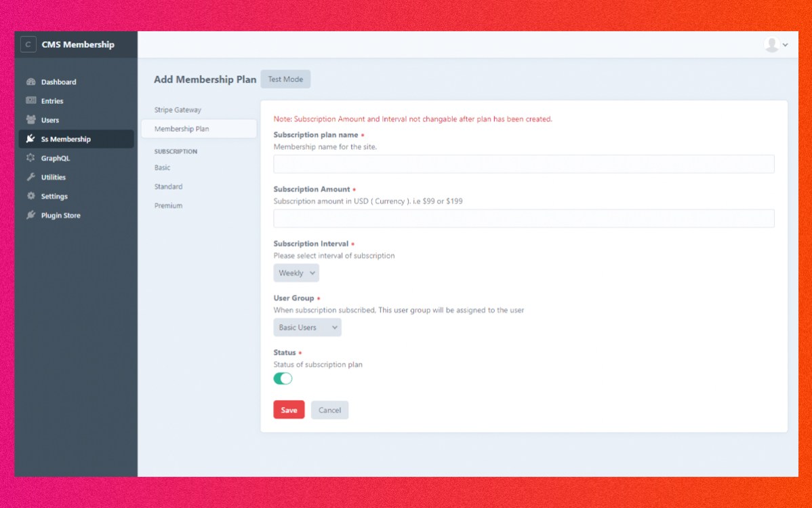812x508 pixels.
Task: Click the red note about changeable amount
Action: (413, 119)
